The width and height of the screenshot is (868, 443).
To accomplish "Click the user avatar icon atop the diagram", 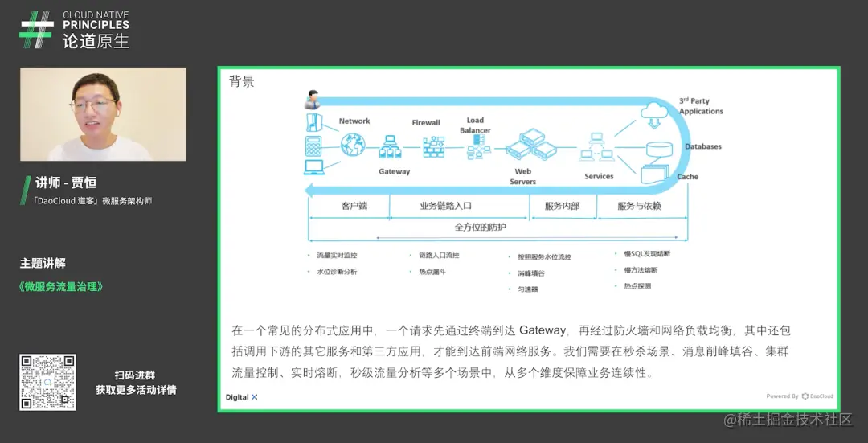I will tap(312, 100).
